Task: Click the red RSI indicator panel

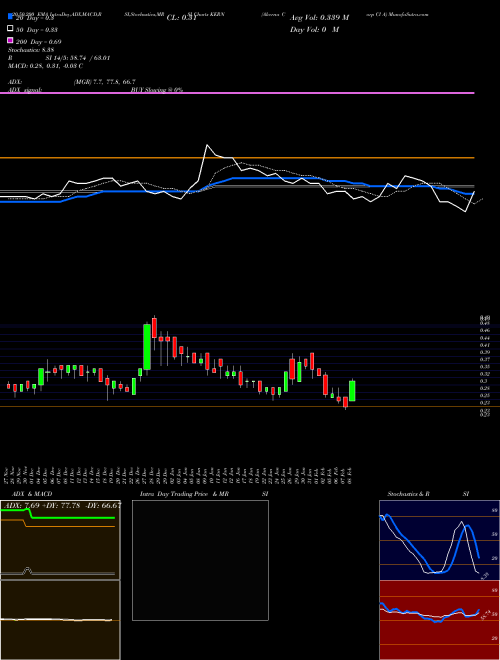Action: pos(439,620)
